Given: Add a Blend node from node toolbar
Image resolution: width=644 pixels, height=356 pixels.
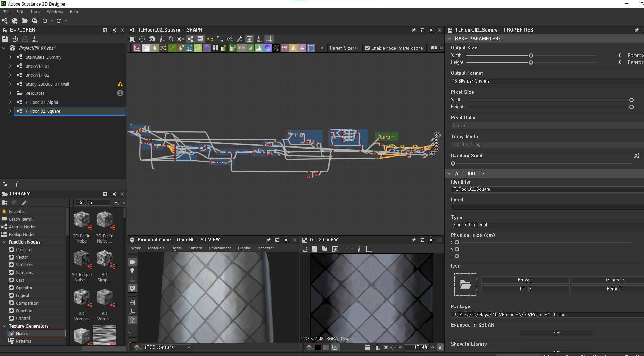Looking at the screenshot, I should point(146,48).
